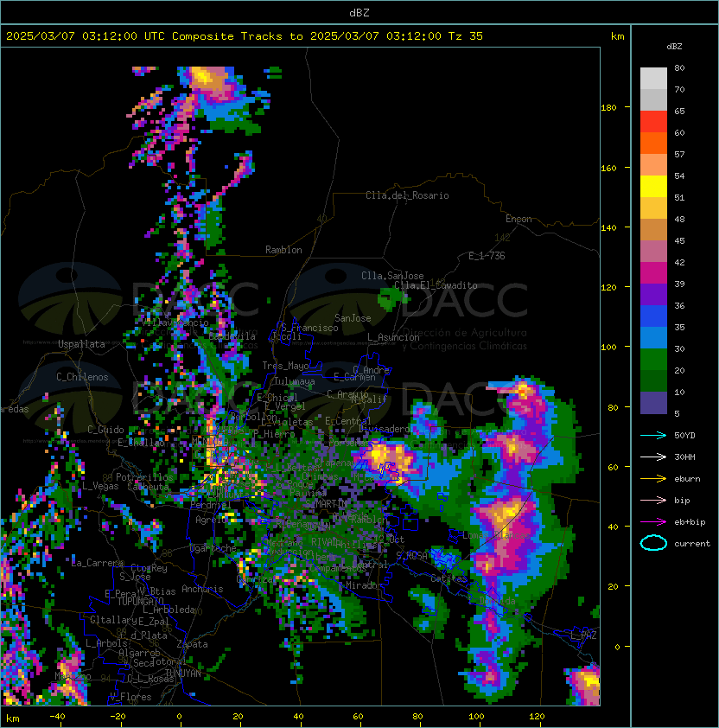Click the 'L_Asuncion' map label
719x728 pixels.
click(393, 337)
